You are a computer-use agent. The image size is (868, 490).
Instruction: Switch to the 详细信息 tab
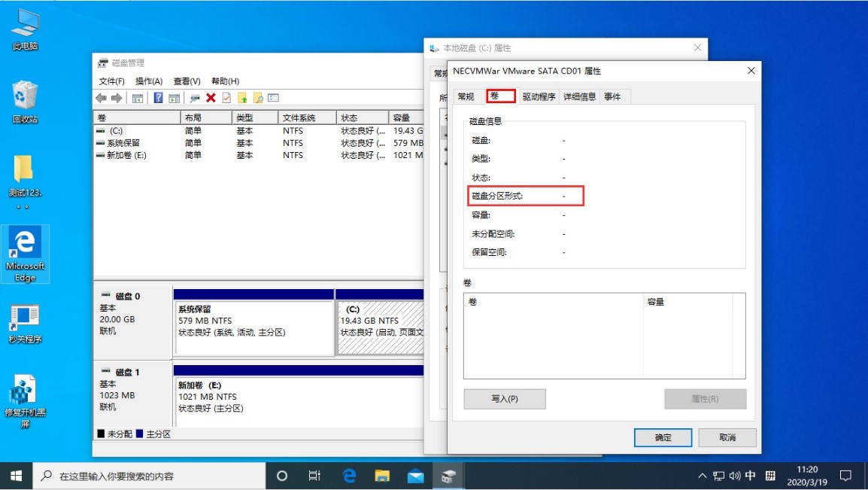tap(580, 97)
